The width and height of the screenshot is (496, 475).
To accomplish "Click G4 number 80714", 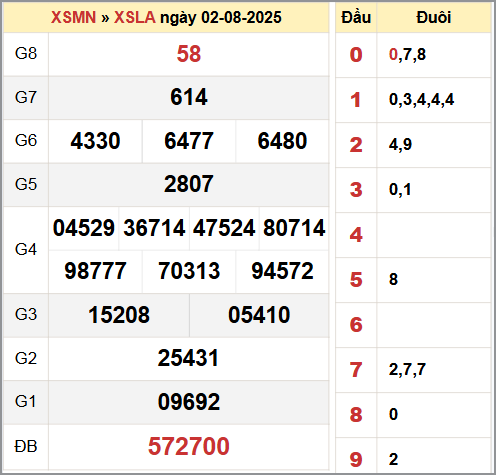I will pos(294,228).
